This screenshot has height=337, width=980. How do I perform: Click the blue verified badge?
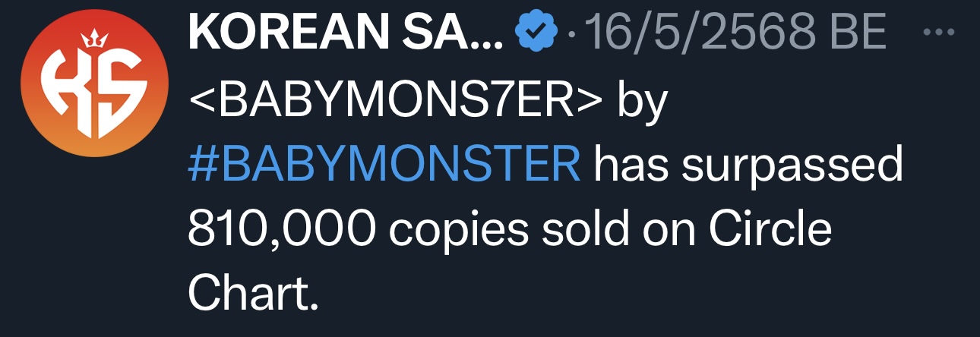533,33
